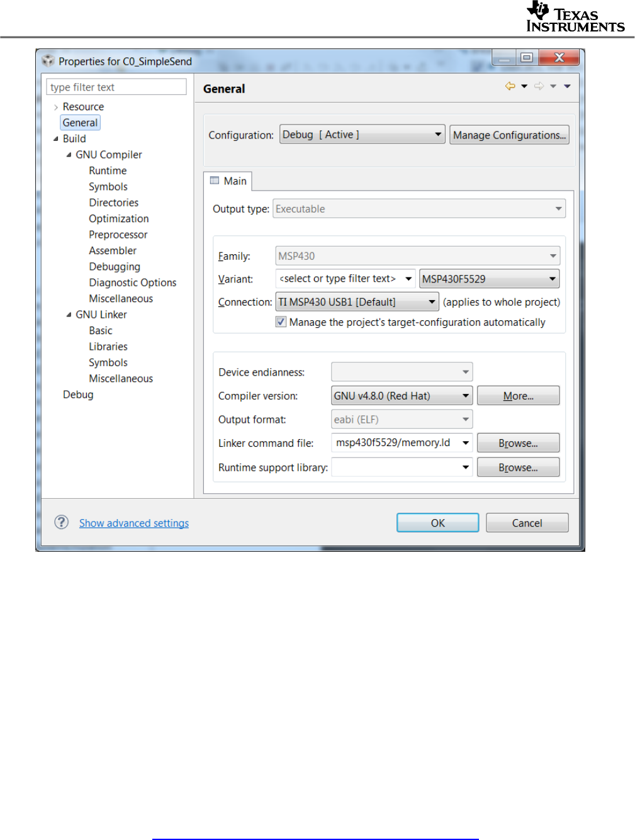Select Assembler in the tree
Viewport: 635px width, 840px height.
pyautogui.click(x=113, y=250)
